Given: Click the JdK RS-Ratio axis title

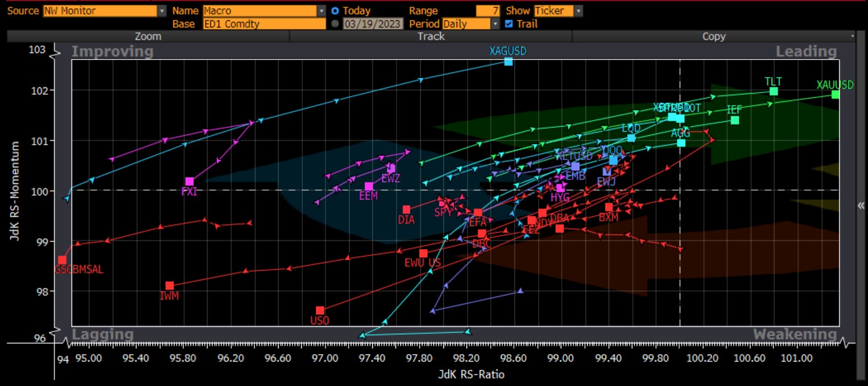Looking at the screenshot, I should [471, 374].
